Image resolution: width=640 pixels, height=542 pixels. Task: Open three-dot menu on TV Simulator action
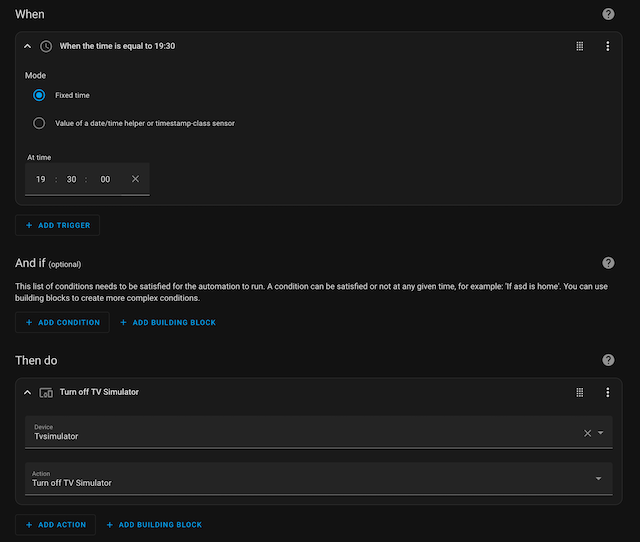coord(607,392)
